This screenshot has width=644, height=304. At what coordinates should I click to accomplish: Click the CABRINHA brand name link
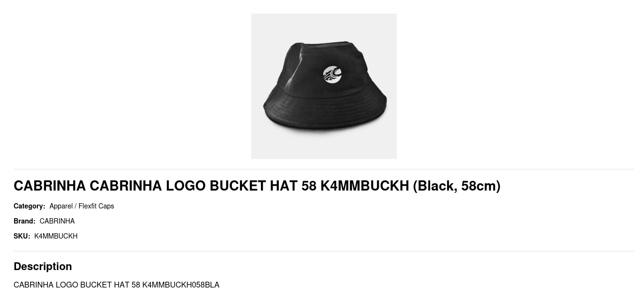[x=57, y=221]
